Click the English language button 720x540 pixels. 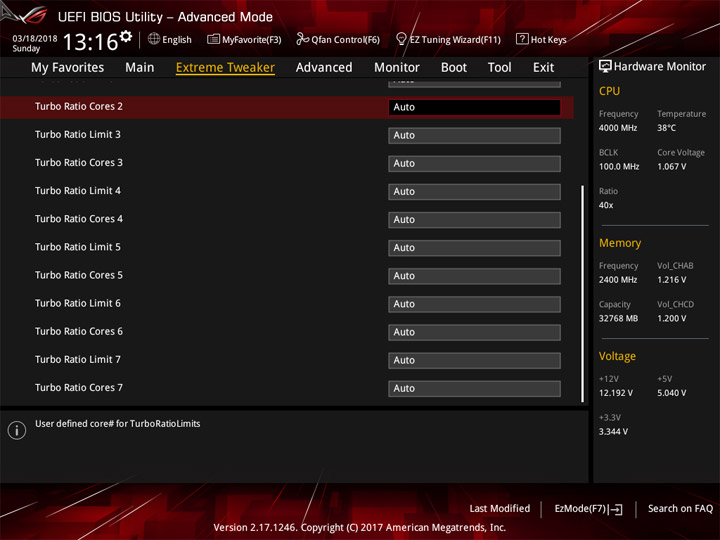[x=177, y=40]
